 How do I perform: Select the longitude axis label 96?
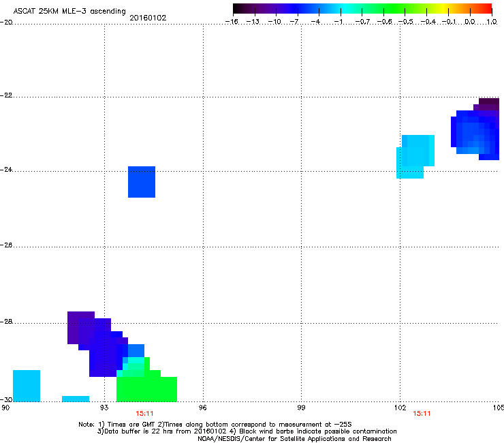[x=203, y=408]
